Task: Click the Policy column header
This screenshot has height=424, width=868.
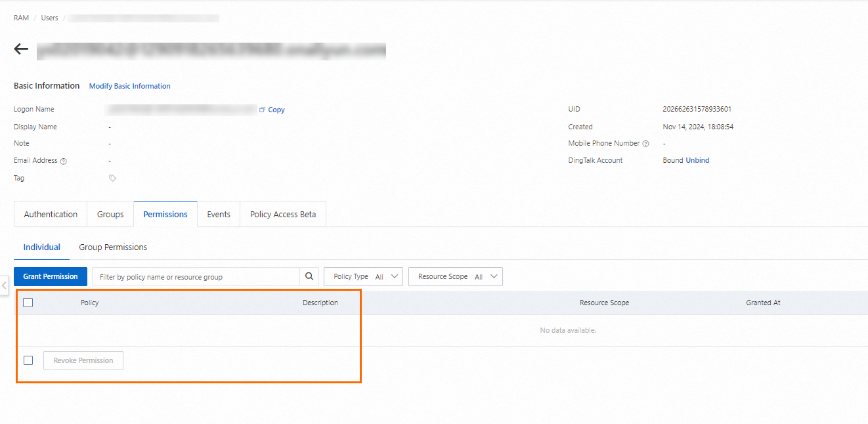Action: (x=90, y=303)
